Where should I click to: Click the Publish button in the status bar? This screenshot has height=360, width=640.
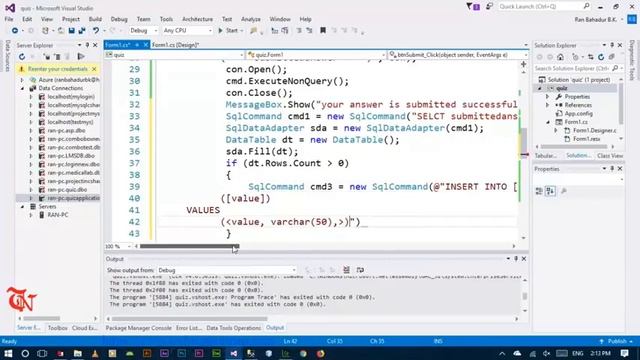[617, 341]
